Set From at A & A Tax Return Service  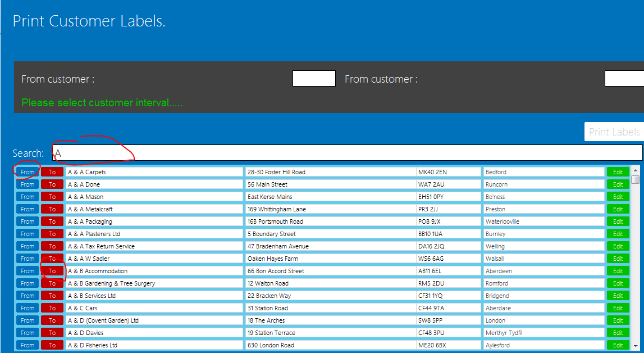point(28,246)
